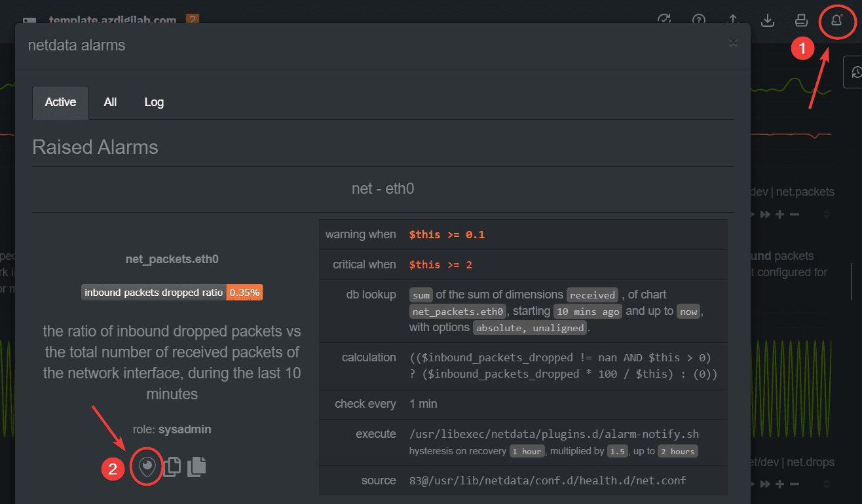The height and width of the screenshot is (504, 862).
Task: Click the export snapshot download icon
Action: (768, 20)
